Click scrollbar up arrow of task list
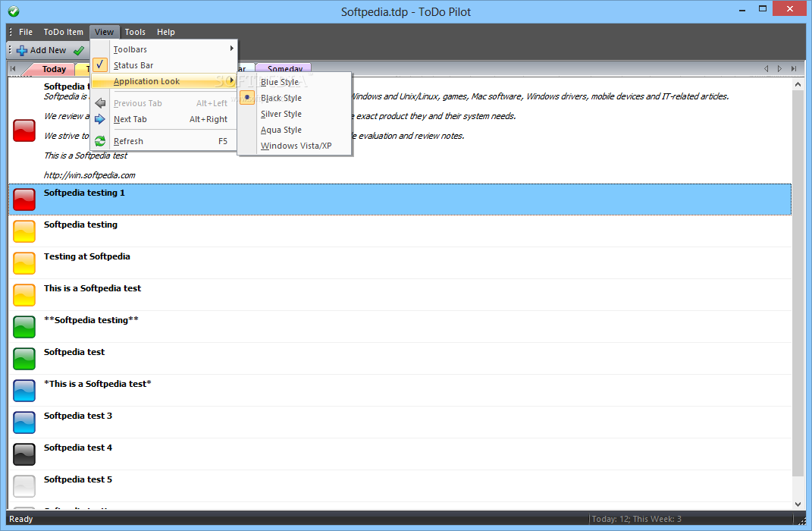This screenshot has height=531, width=812. tap(798, 84)
